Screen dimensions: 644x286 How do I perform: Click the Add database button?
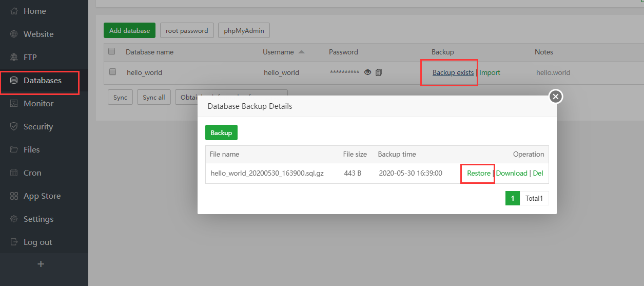129,30
